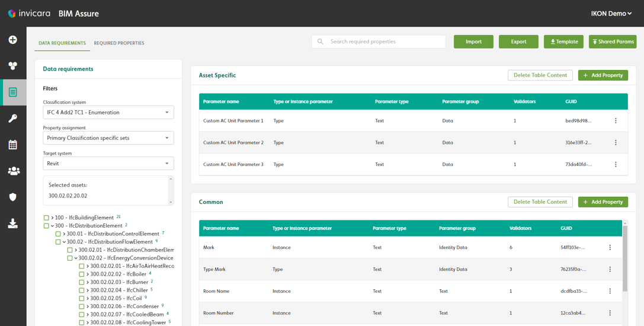The width and height of the screenshot is (644, 326).
Task: Click the download icon in sidebar
Action: click(12, 223)
